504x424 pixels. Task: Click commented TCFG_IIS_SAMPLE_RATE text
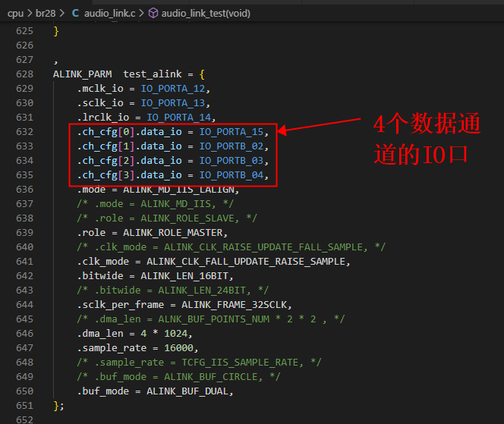click(x=240, y=363)
